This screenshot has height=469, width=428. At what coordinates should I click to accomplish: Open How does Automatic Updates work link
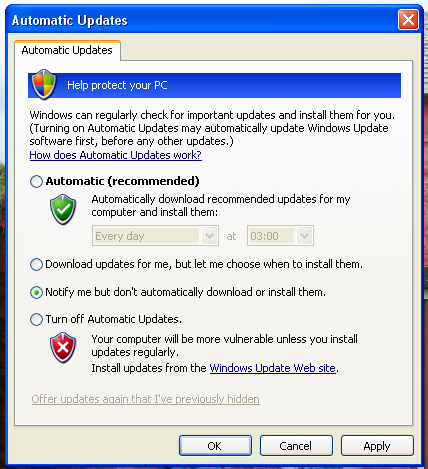(115, 155)
